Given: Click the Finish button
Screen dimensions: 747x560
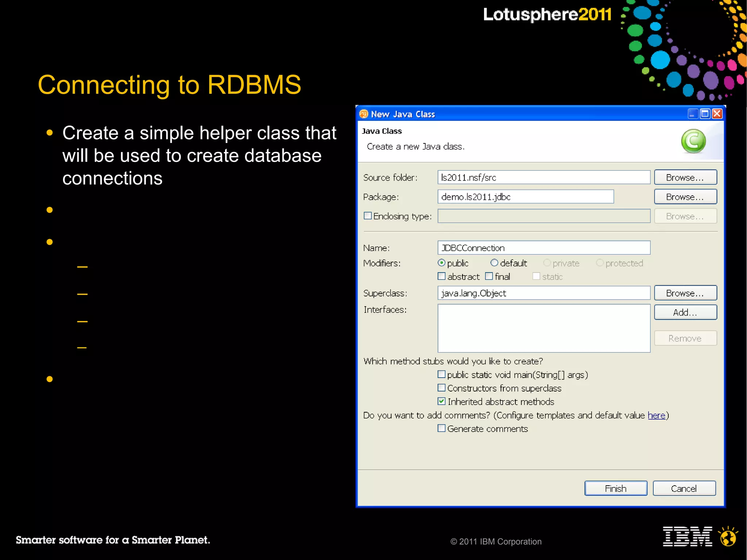Looking at the screenshot, I should pyautogui.click(x=616, y=488).
